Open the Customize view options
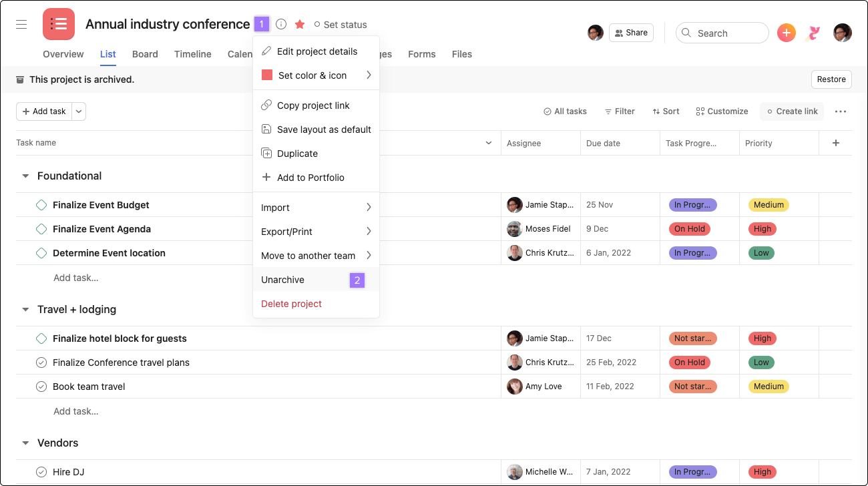Image resolution: width=868 pixels, height=486 pixels. tap(722, 111)
